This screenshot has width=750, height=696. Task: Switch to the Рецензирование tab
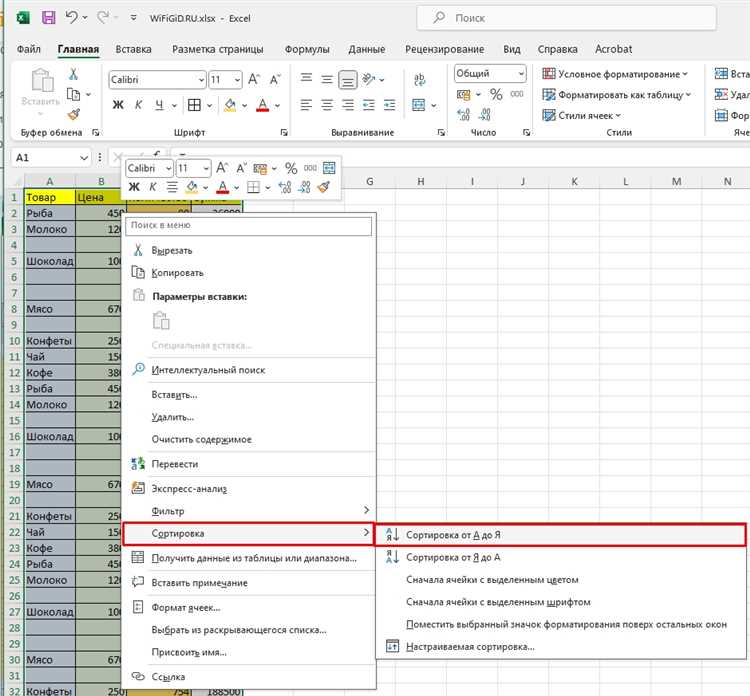[x=444, y=49]
